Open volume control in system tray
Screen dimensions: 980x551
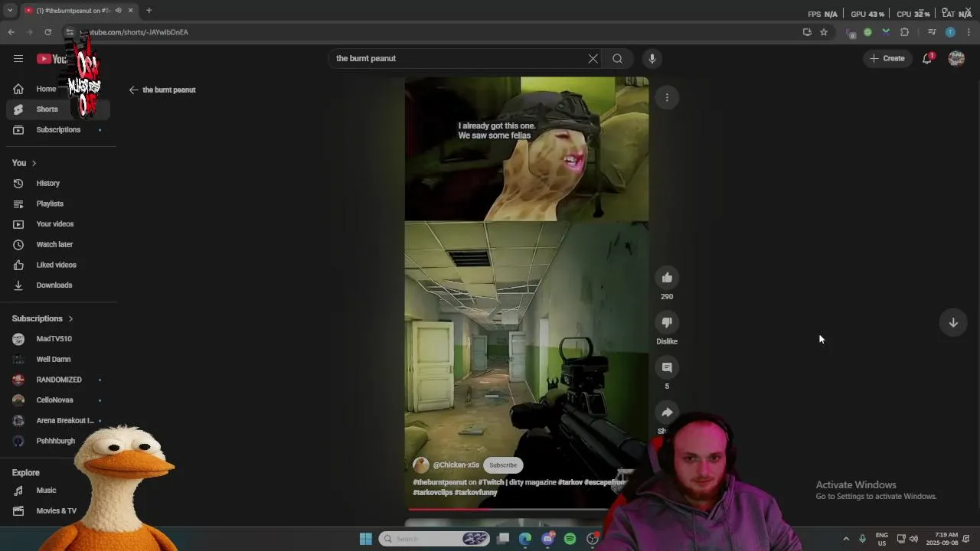coord(913,539)
